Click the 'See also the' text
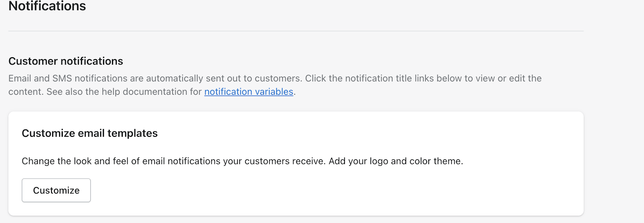644x223 pixels. pos(72,92)
